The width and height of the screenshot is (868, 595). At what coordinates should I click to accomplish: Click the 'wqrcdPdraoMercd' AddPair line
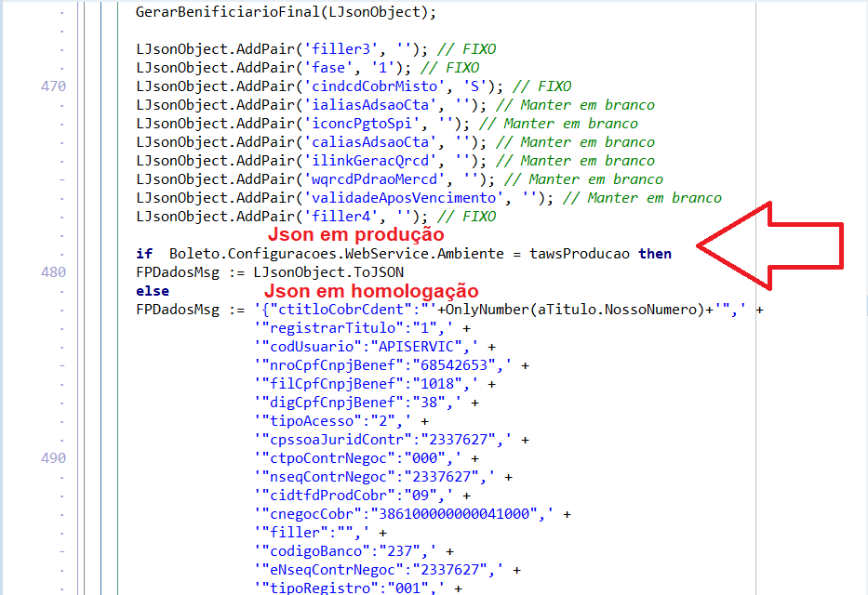click(399, 179)
